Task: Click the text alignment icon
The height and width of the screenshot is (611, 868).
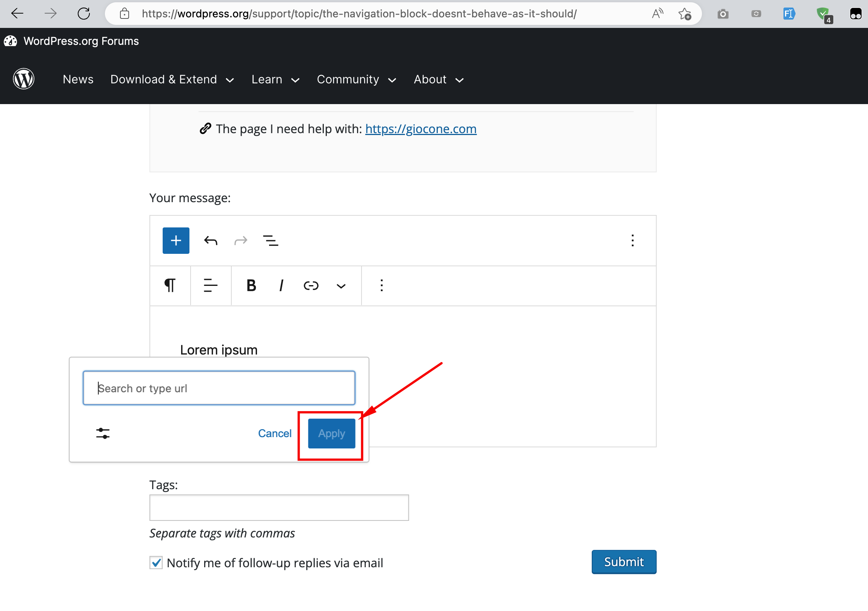Action: 210,286
